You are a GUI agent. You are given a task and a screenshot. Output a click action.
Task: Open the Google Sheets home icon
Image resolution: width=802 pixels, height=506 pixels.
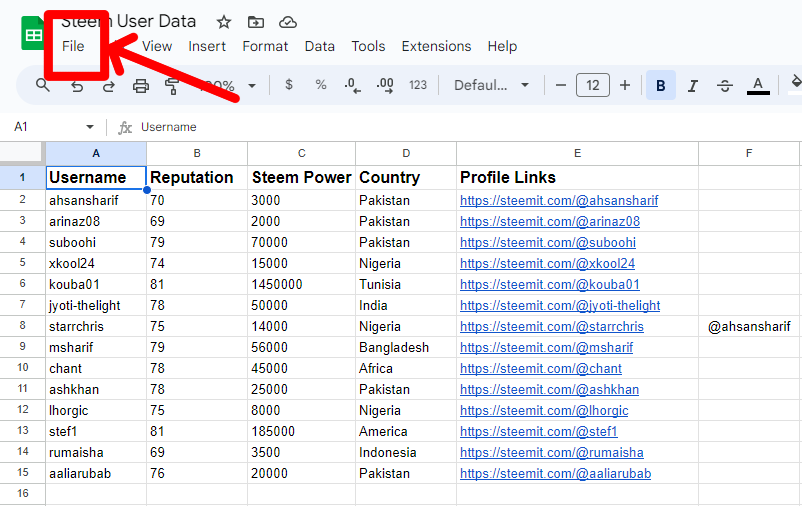(33, 34)
